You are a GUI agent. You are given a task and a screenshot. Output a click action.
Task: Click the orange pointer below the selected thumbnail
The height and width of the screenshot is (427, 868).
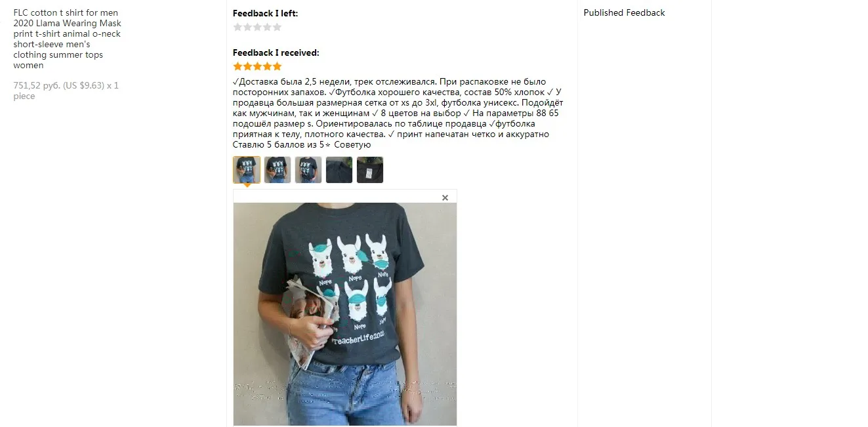[x=247, y=186]
